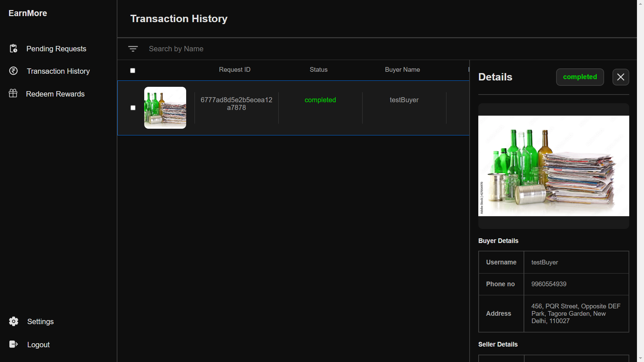Toggle the select-all header checkbox
The height and width of the screenshot is (362, 644).
click(133, 70)
